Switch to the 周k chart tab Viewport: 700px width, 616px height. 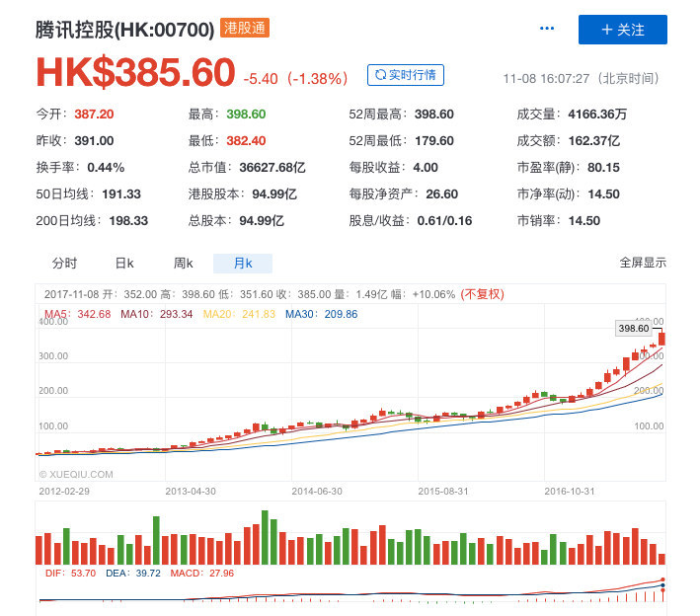point(183,264)
